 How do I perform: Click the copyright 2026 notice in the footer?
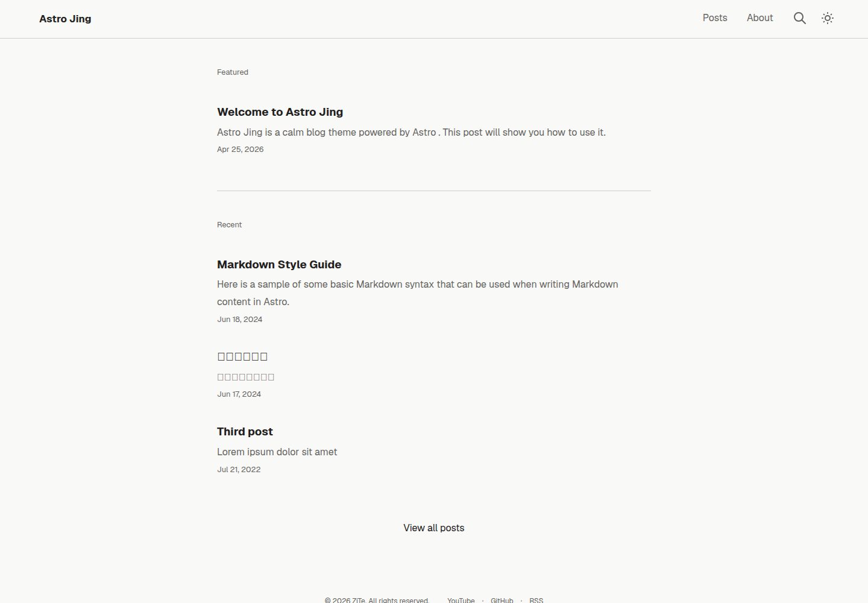point(377,600)
